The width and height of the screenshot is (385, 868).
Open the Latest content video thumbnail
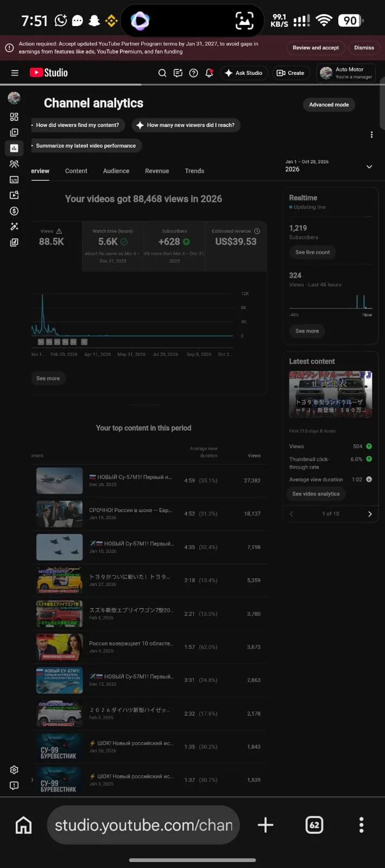[x=331, y=394]
